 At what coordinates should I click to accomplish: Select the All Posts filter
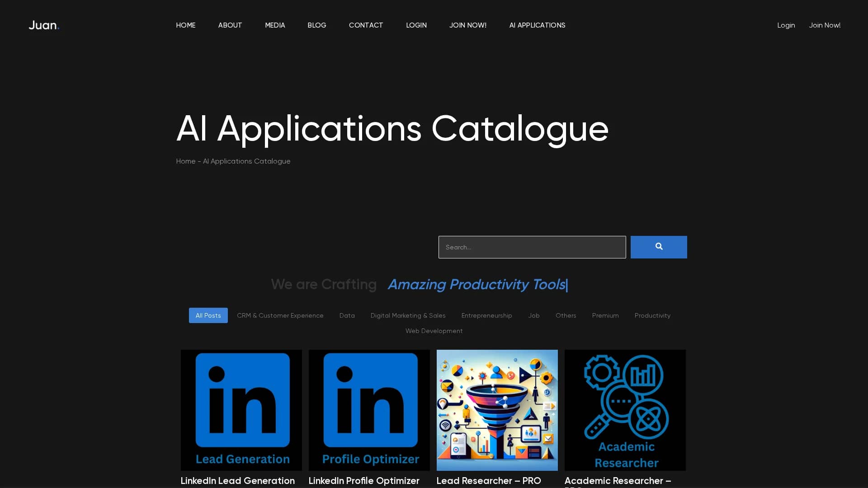coord(208,315)
